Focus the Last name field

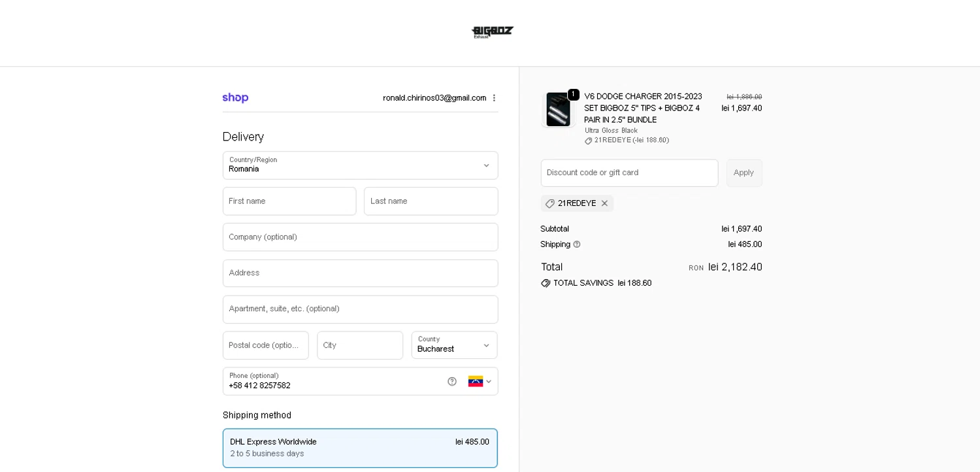pos(431,201)
